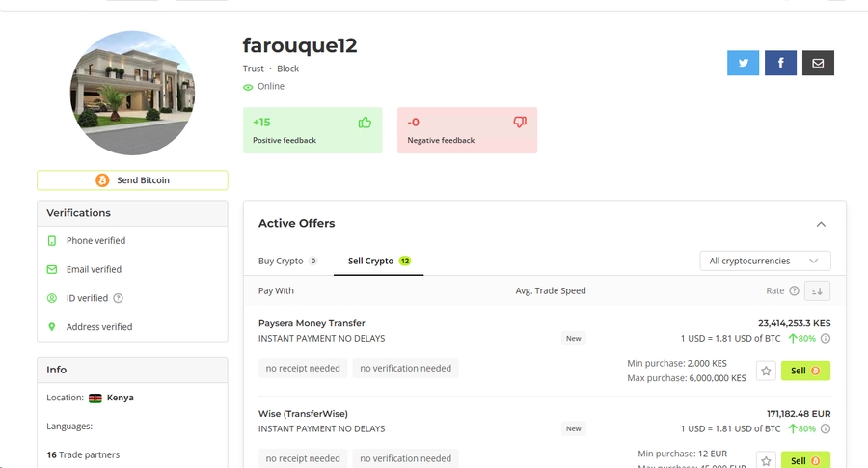The height and width of the screenshot is (468, 868).
Task: Click the farouque12 profile picture
Action: (132, 93)
